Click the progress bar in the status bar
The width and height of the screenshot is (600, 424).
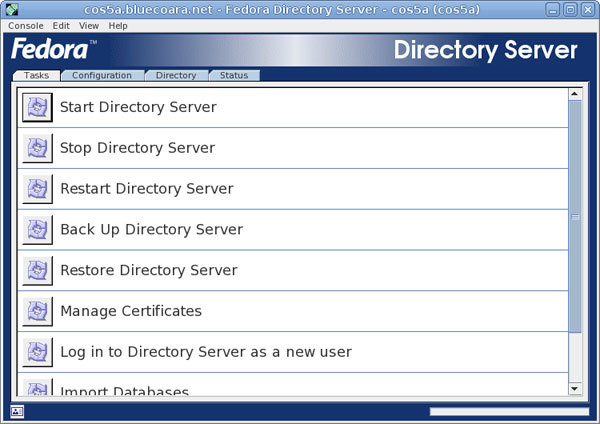[509, 411]
